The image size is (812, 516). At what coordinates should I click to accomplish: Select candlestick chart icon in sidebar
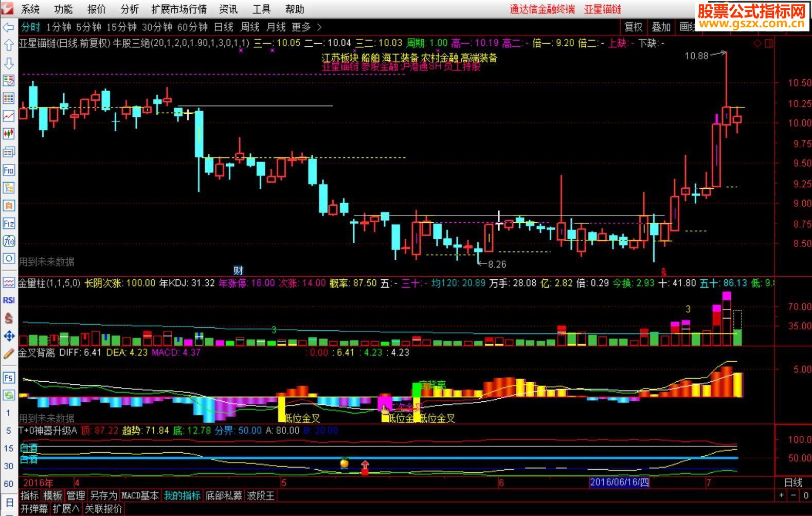coord(9,134)
